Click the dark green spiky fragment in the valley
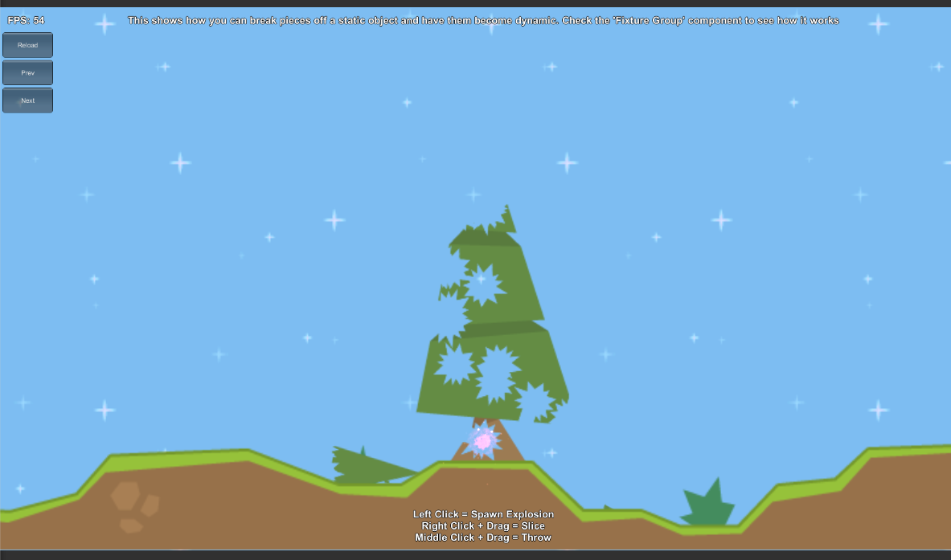This screenshot has width=951, height=560. [x=707, y=503]
